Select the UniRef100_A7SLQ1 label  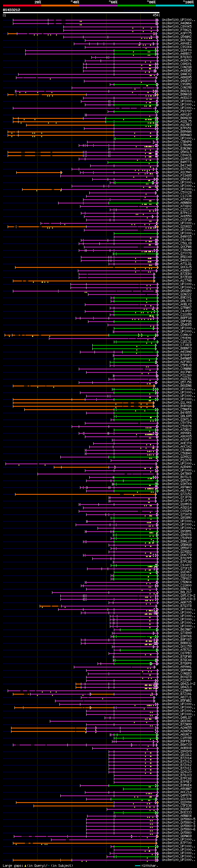tap(176, 264)
